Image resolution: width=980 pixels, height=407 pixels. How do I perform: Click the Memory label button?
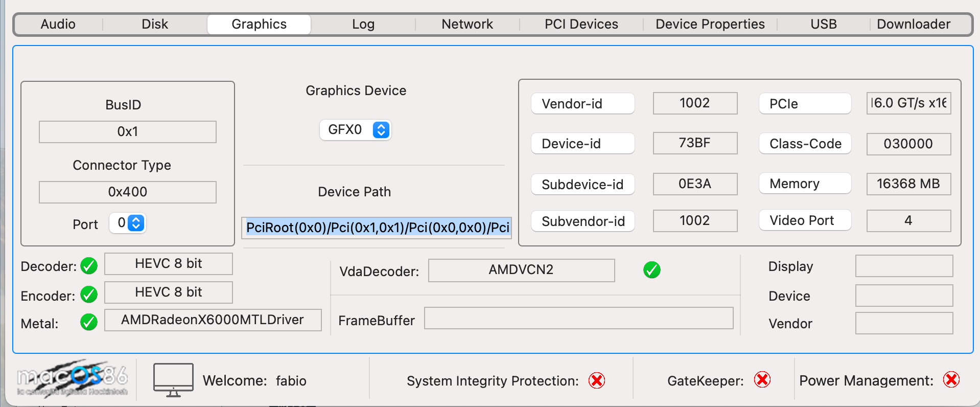(x=805, y=184)
